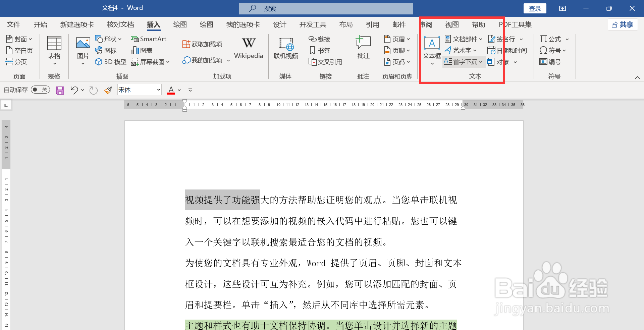Use the format painter brush

[108, 90]
